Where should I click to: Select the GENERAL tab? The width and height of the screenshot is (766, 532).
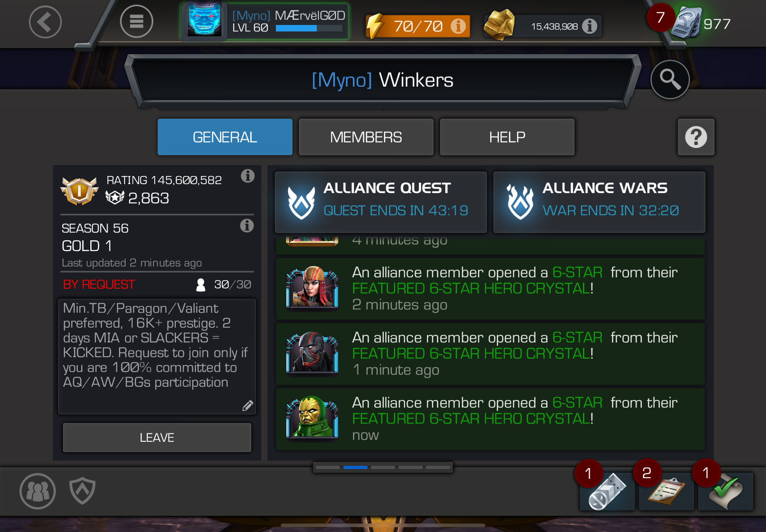click(x=225, y=137)
